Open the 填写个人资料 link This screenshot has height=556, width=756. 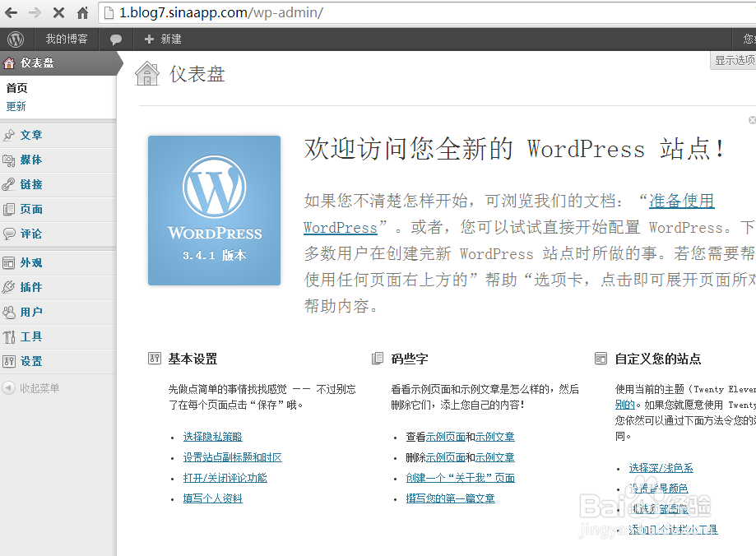coord(212,498)
